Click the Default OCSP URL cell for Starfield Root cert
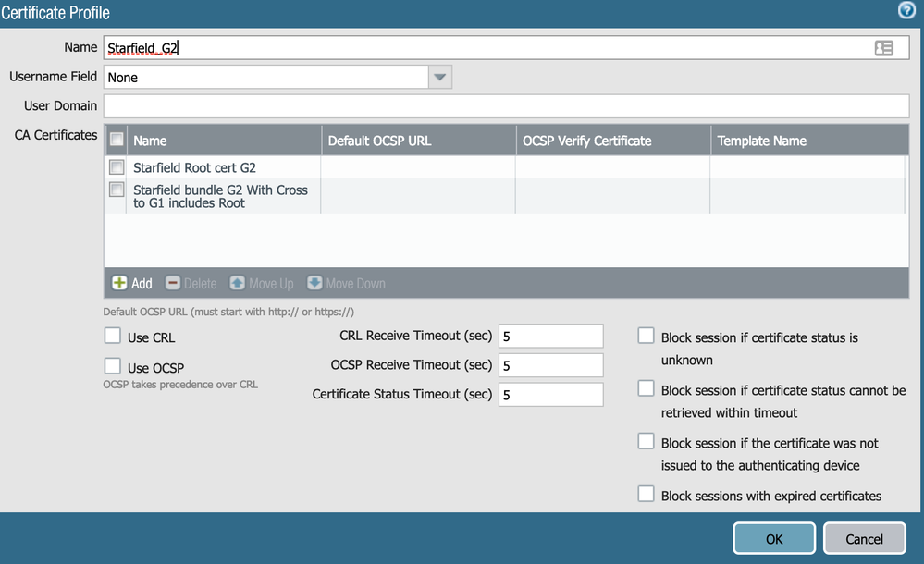 418,167
